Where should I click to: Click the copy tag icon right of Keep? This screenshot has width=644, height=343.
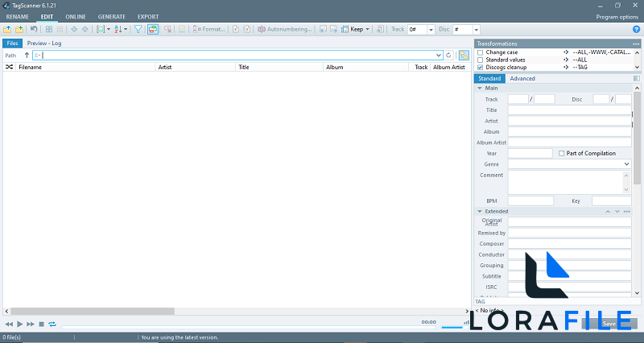pyautogui.click(x=380, y=29)
